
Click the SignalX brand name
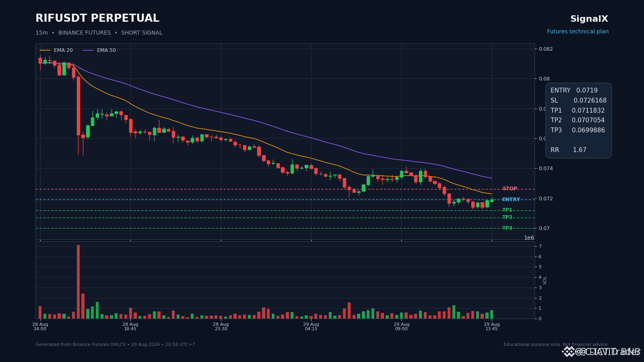589,19
